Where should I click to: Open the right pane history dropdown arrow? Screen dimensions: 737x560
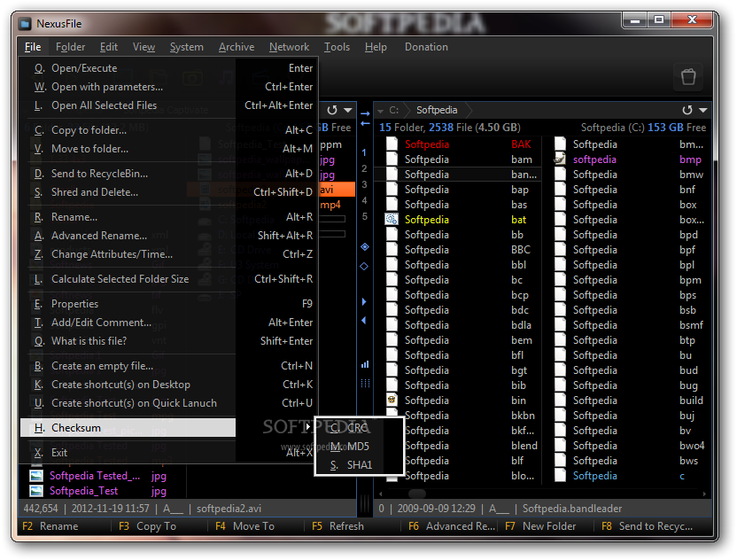[702, 110]
